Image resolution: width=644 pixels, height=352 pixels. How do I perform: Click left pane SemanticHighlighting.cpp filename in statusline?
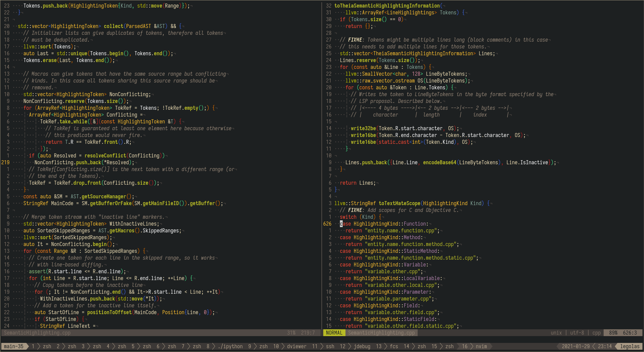tap(37, 333)
